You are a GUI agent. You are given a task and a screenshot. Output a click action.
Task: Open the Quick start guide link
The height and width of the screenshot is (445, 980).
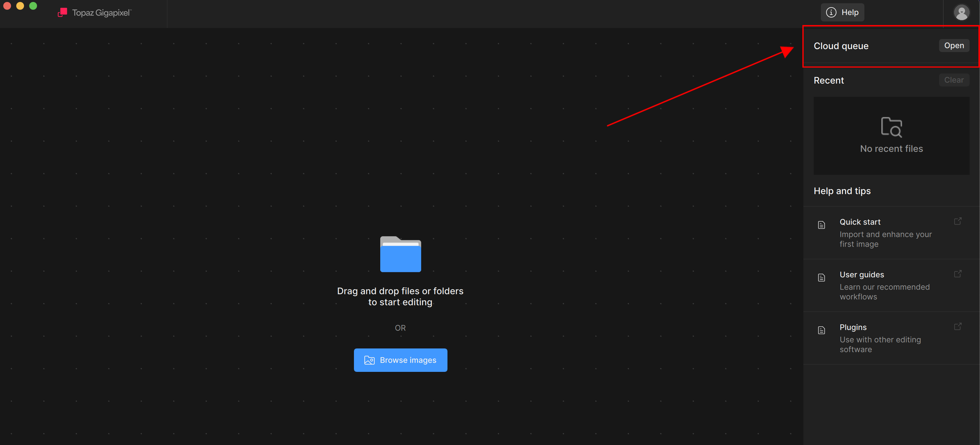coord(860,222)
